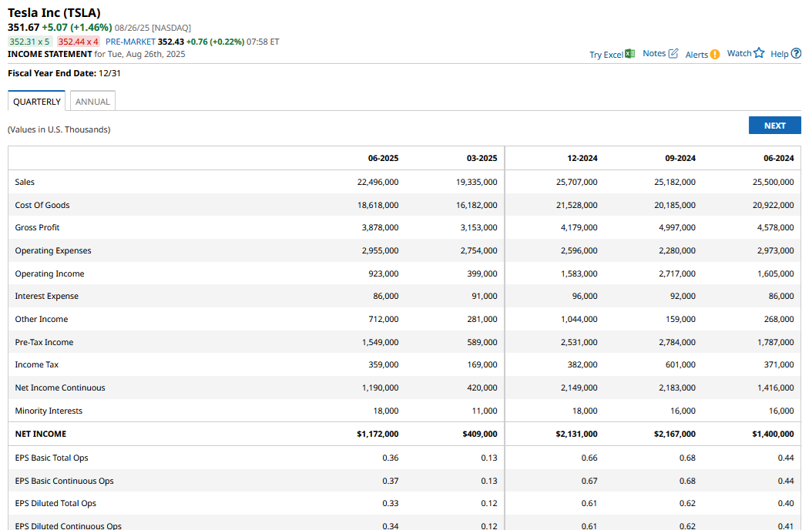The width and height of the screenshot is (812, 530).
Task: Open the Notes link
Action: click(x=654, y=53)
